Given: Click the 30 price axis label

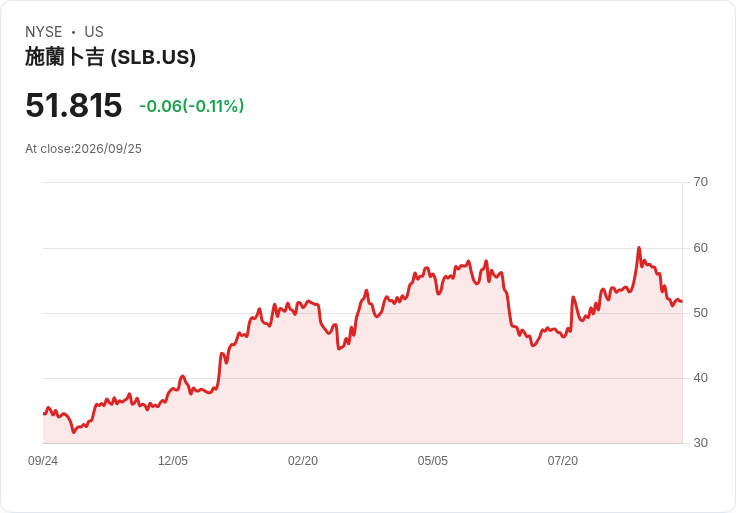Looking at the screenshot, I should pos(701,443).
